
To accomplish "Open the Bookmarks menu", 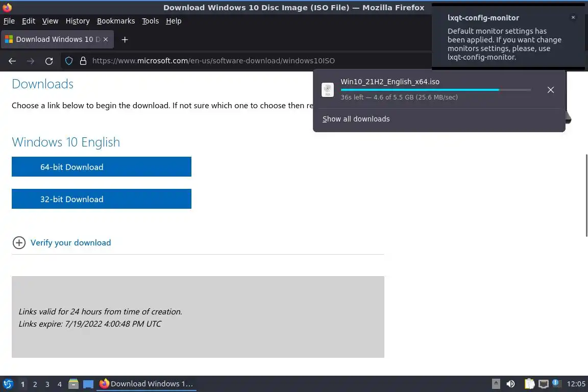I will point(116,21).
